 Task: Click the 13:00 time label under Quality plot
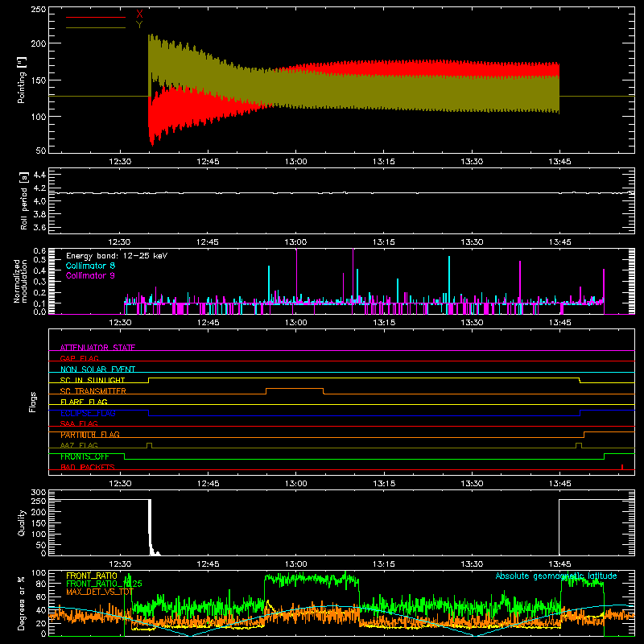coord(295,564)
